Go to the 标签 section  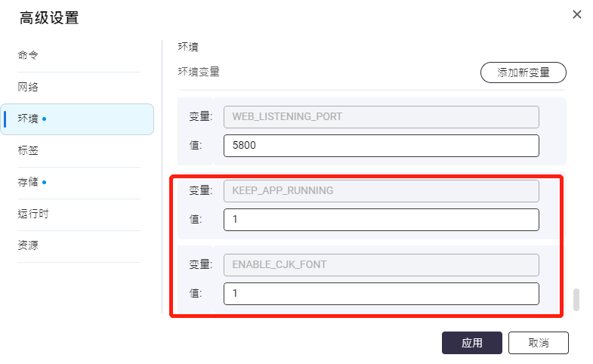tap(29, 151)
